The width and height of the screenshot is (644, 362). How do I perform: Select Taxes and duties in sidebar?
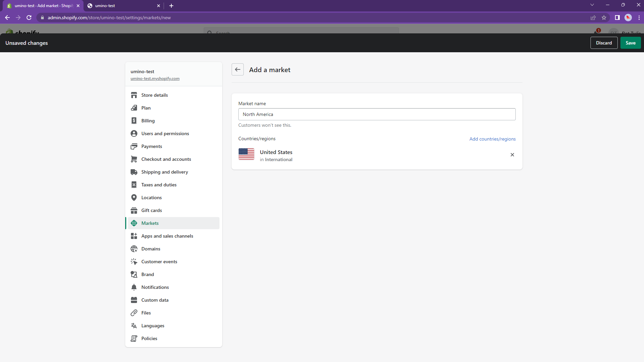pos(174,185)
